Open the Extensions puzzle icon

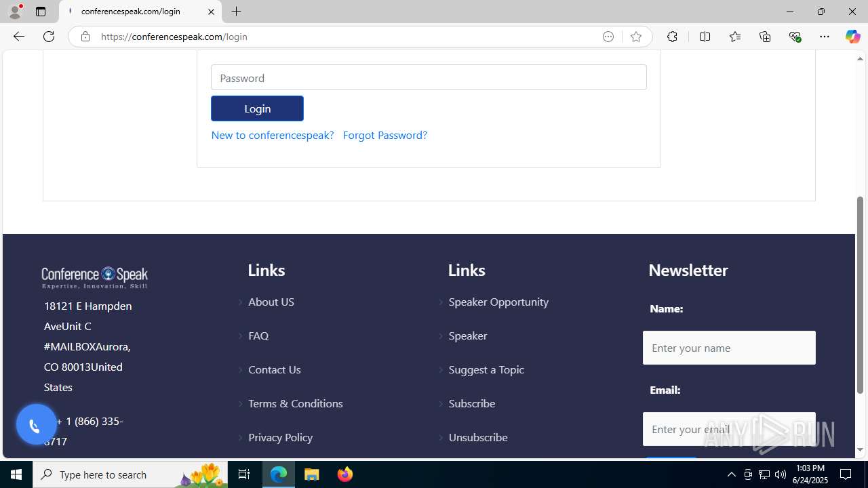(672, 37)
